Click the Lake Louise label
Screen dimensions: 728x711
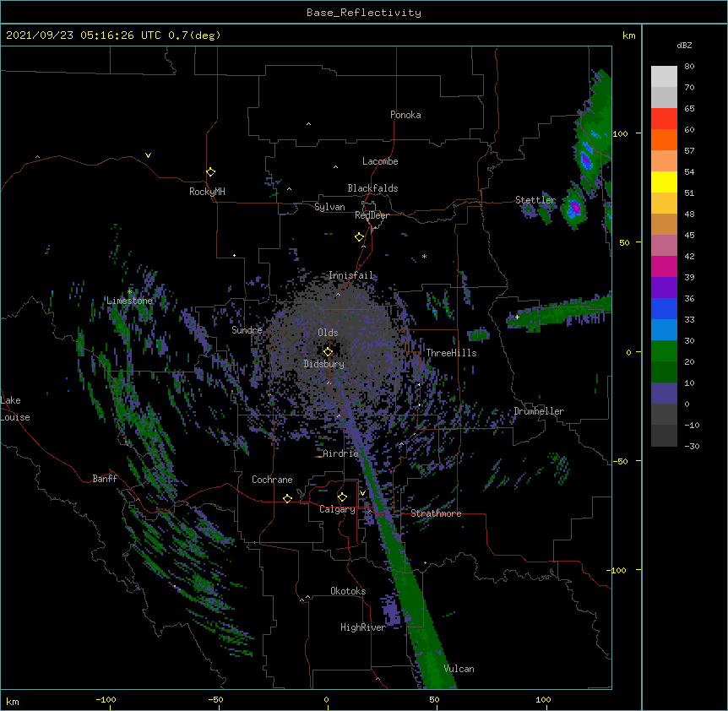14,409
